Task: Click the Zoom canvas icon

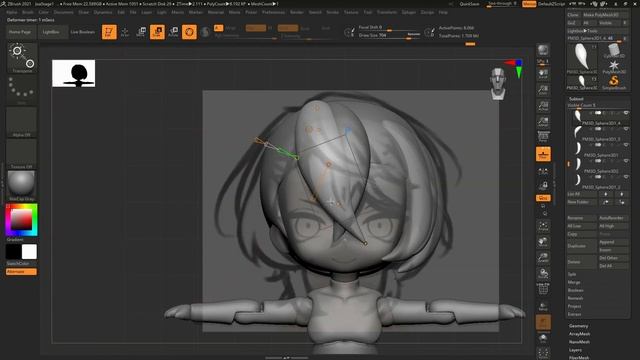Action: tap(543, 90)
